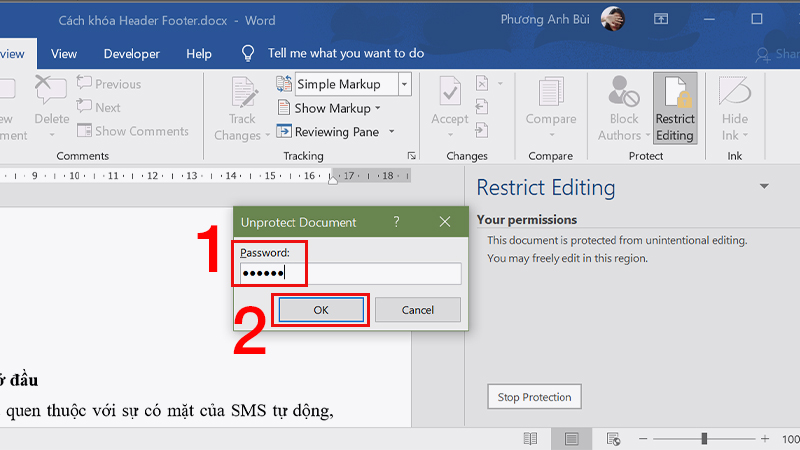The width and height of the screenshot is (800, 450).
Task: Click the Reject change icon
Action: tap(482, 83)
